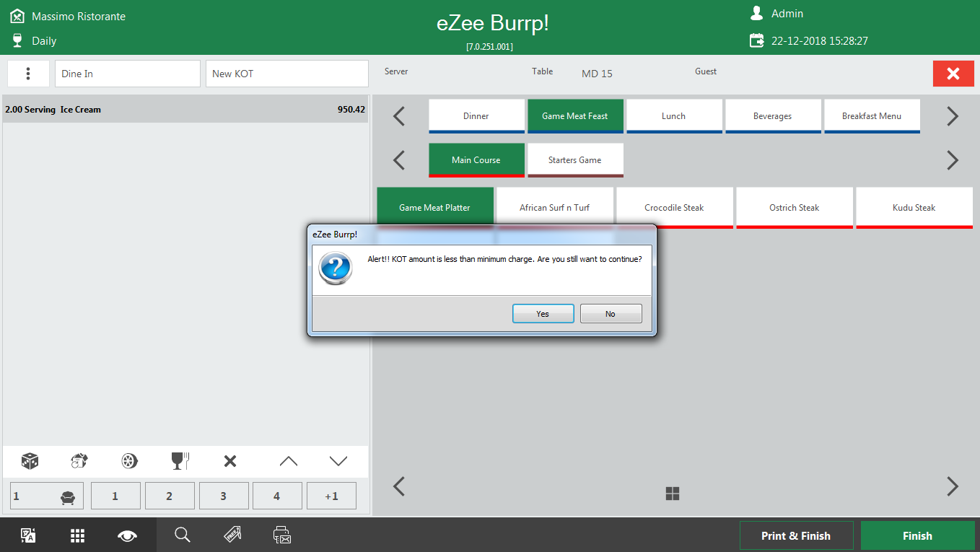Move order selection down with the chevron
The width and height of the screenshot is (980, 552).
(338, 461)
